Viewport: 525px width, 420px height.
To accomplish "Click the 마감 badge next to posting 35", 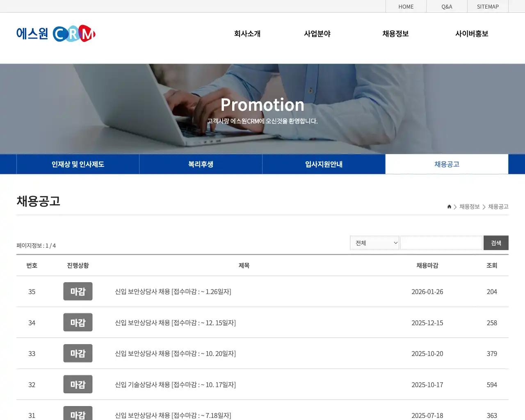I will (x=78, y=291).
